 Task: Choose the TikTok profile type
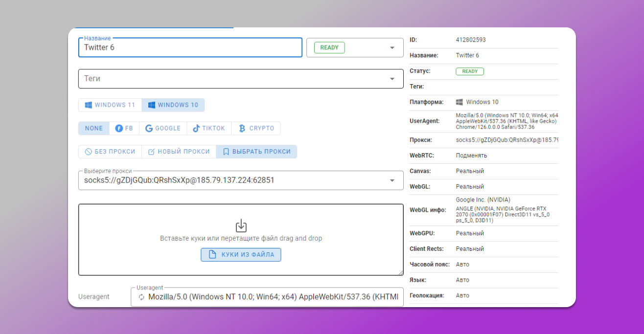pyautogui.click(x=209, y=128)
